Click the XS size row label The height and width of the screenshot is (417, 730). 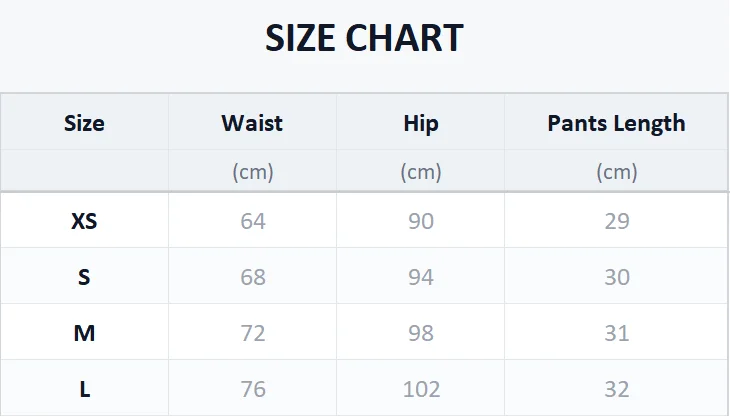84,221
